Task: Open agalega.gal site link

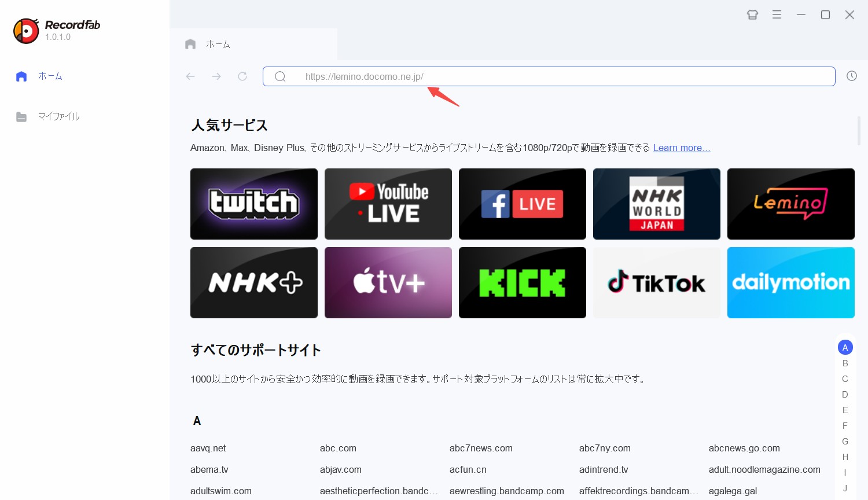Action: tap(733, 491)
